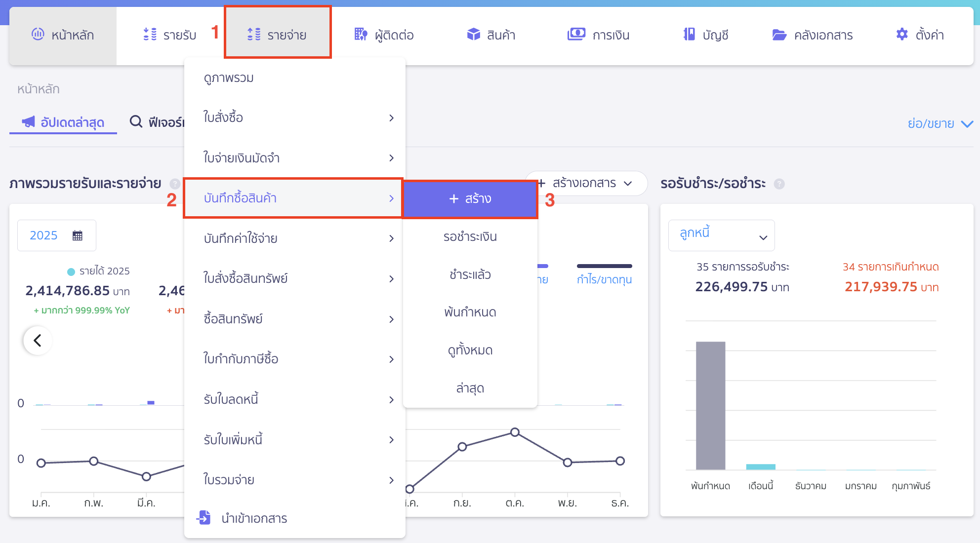Click the megaphone icon on อัปเดตล่าสุด
980x543 pixels.
(x=28, y=122)
